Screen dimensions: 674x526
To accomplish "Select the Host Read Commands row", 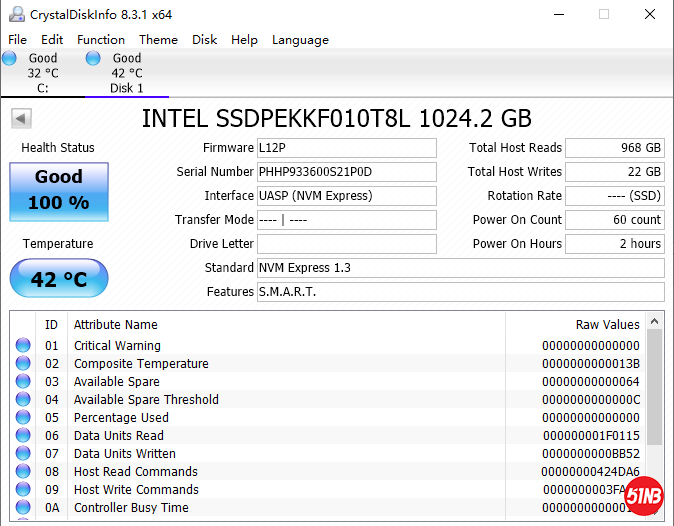I will tap(300, 472).
